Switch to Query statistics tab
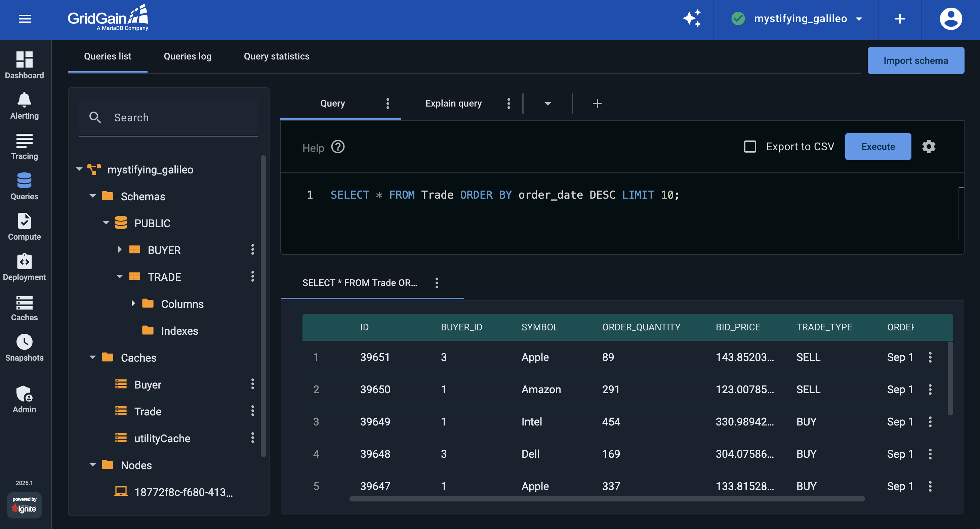 point(277,56)
